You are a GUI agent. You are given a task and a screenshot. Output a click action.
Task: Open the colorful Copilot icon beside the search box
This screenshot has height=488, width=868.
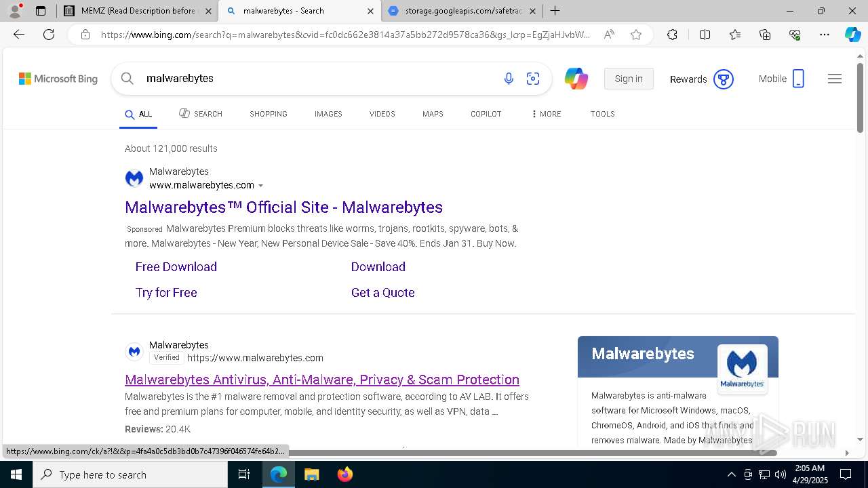(x=576, y=79)
